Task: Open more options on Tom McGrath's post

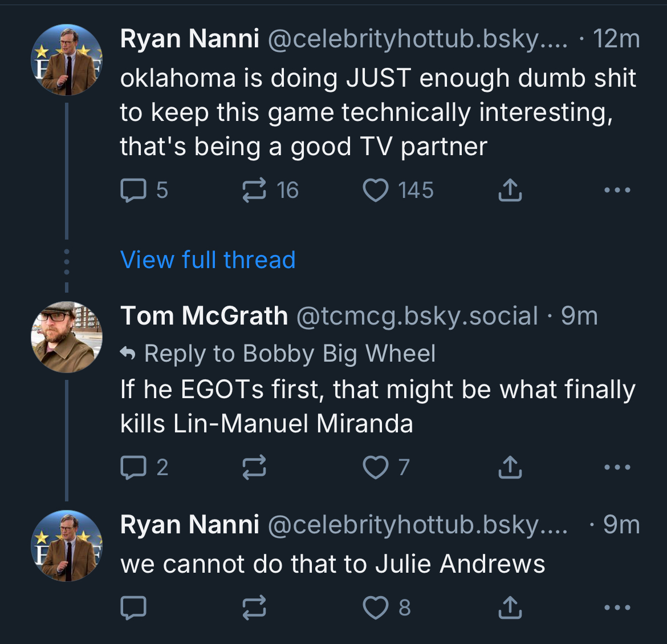Action: point(617,468)
